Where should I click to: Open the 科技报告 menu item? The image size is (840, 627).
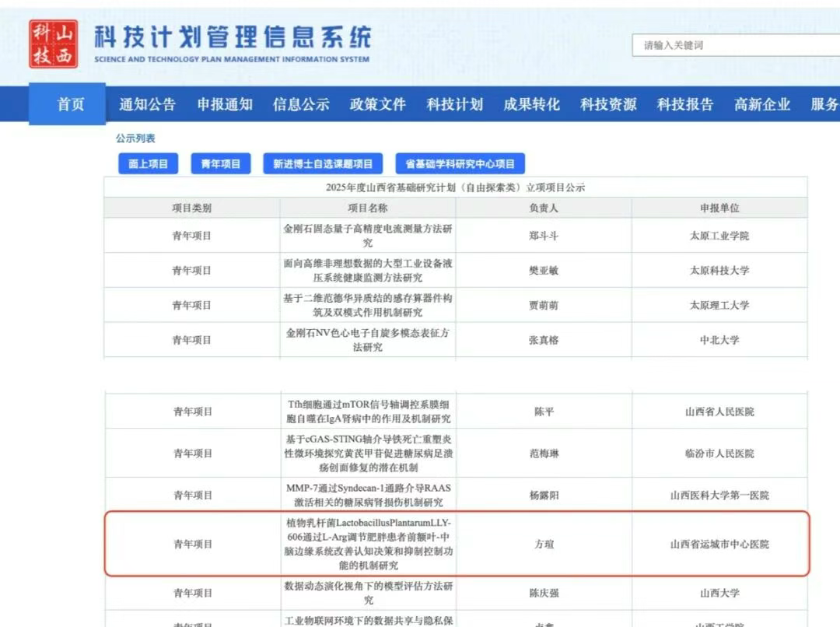point(685,104)
